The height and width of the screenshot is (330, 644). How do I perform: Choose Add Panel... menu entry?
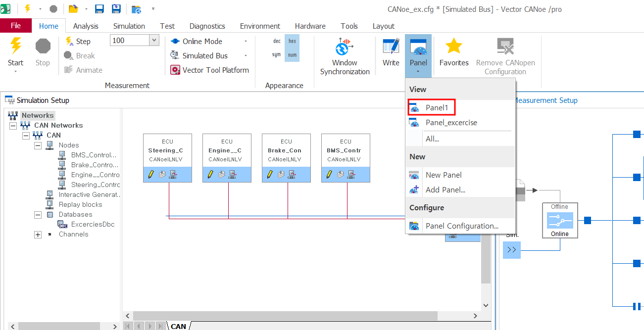pos(460,190)
